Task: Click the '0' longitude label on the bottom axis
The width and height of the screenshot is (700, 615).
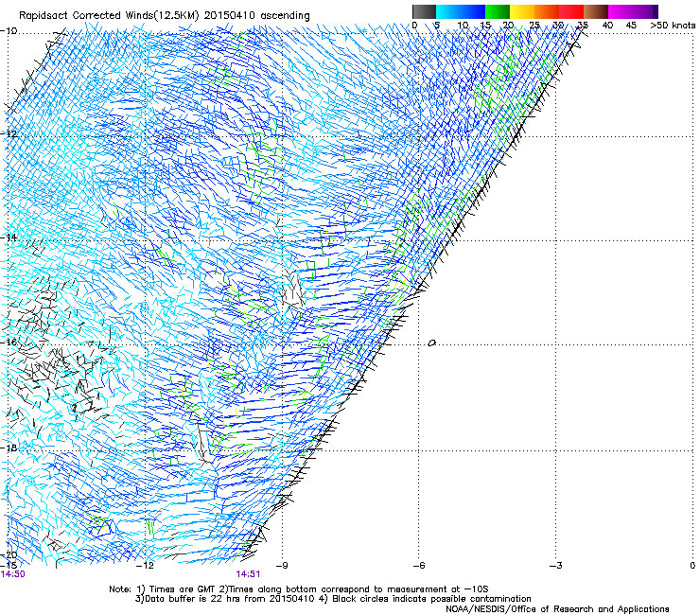Action: pyautogui.click(x=692, y=566)
